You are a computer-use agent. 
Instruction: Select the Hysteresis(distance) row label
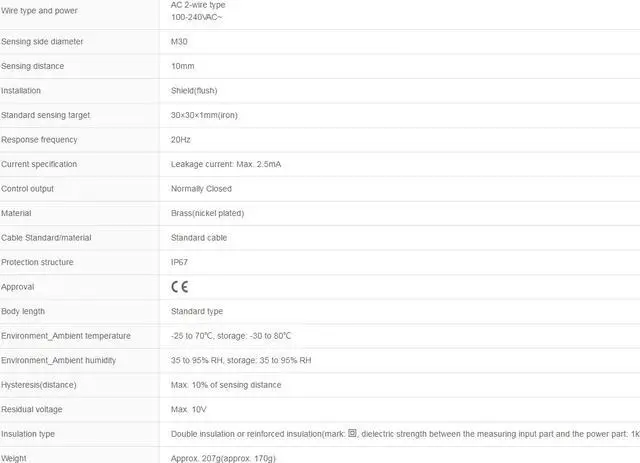(39, 385)
